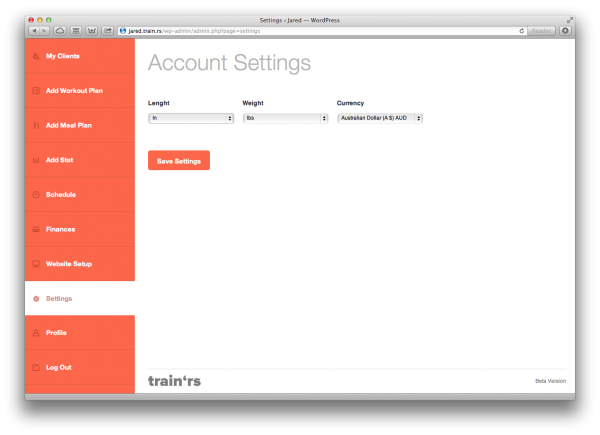Click the reading list glasses icon
600x435 pixels.
91,31
